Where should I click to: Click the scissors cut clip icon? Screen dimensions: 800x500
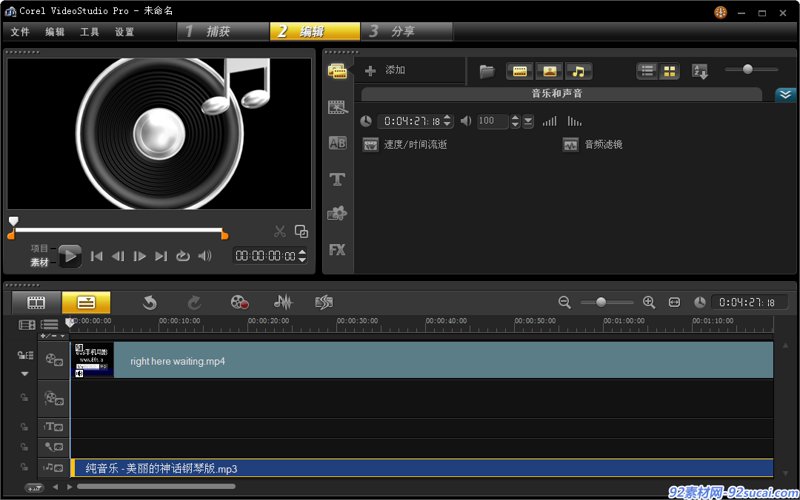tap(280, 232)
